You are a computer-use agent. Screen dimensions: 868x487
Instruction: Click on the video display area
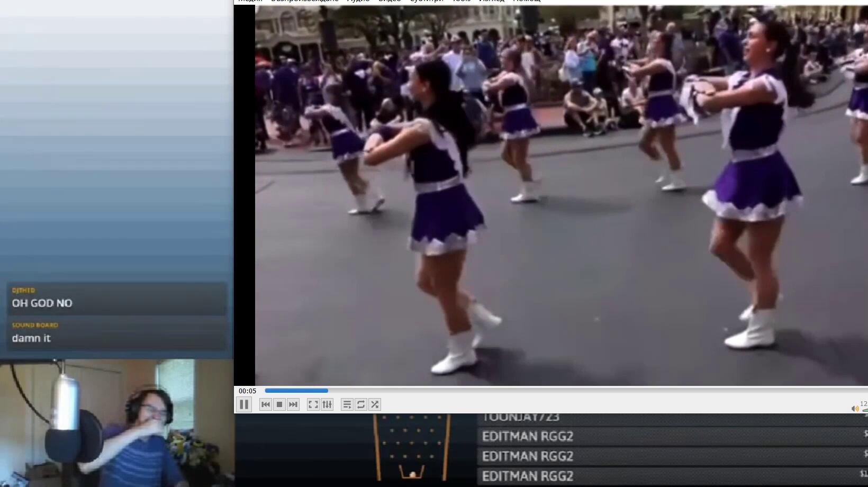pos(561,196)
